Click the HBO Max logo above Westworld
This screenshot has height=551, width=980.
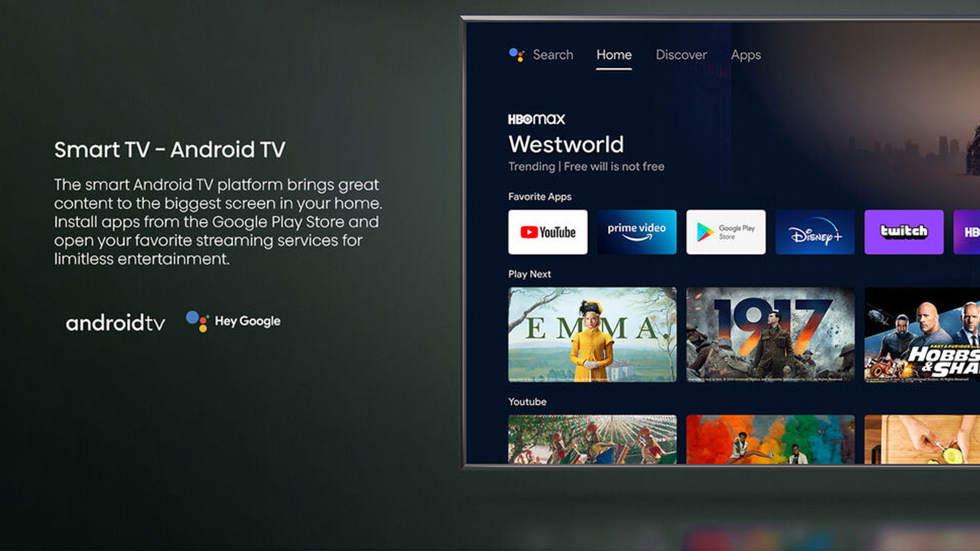(536, 119)
